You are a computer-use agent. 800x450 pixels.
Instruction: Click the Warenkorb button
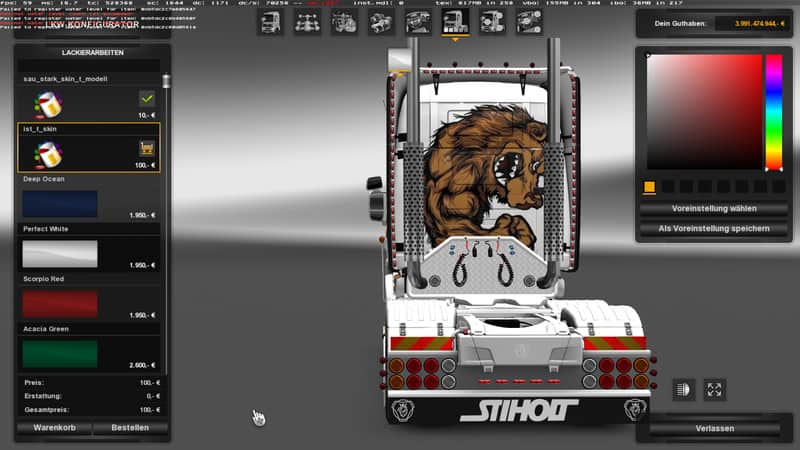[x=53, y=428]
